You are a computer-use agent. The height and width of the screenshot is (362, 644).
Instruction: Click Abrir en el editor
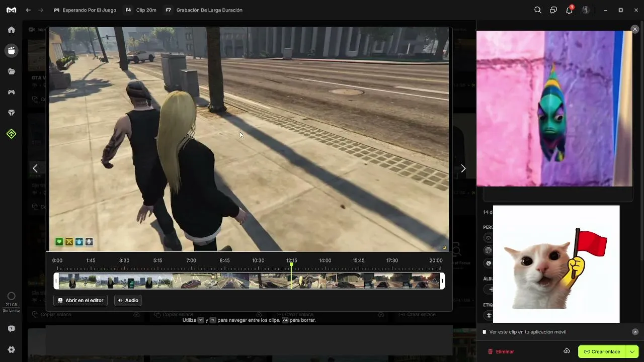click(x=80, y=300)
